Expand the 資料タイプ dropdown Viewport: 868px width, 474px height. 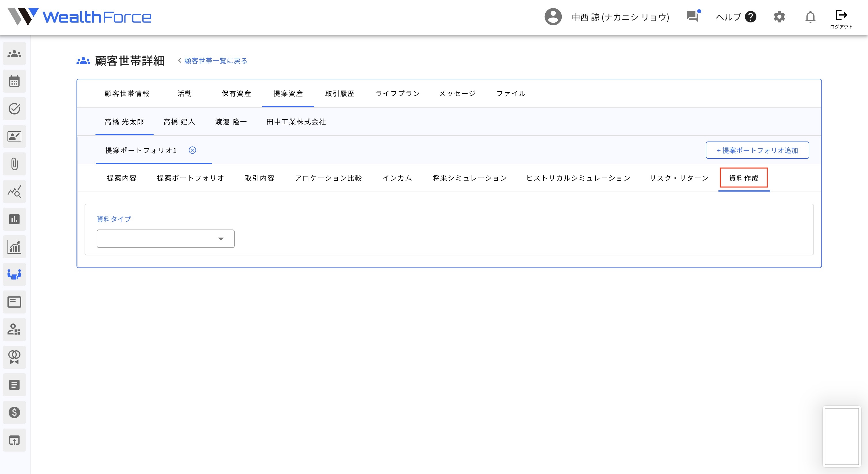coord(165,239)
